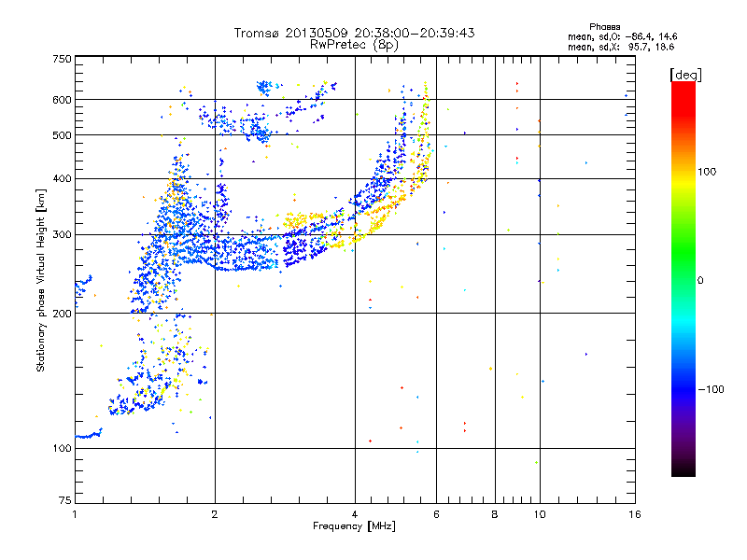Screen dimensions: 747x560
Task: Select the 'mean, sd,O: -86.4, 14.6' text
Action: coord(622,36)
